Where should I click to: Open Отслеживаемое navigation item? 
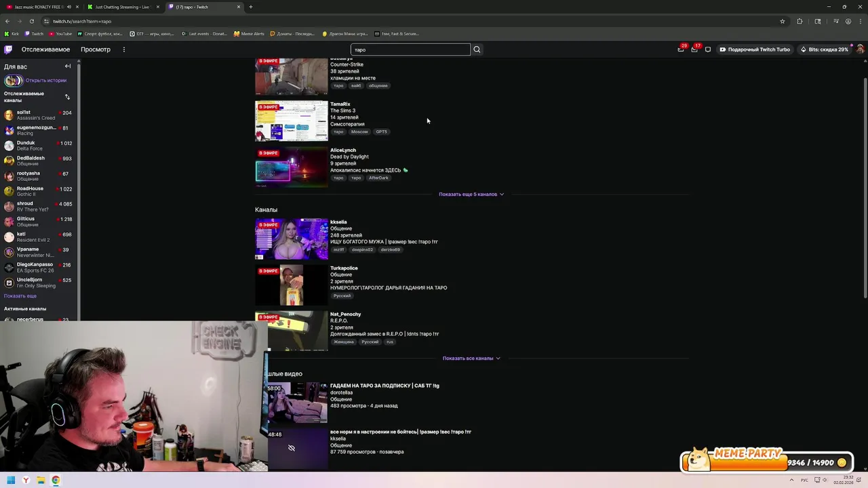coord(45,49)
